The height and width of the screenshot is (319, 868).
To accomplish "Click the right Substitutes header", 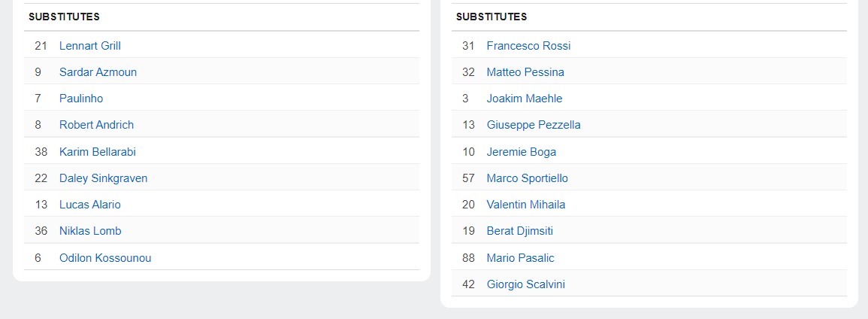I will [491, 17].
